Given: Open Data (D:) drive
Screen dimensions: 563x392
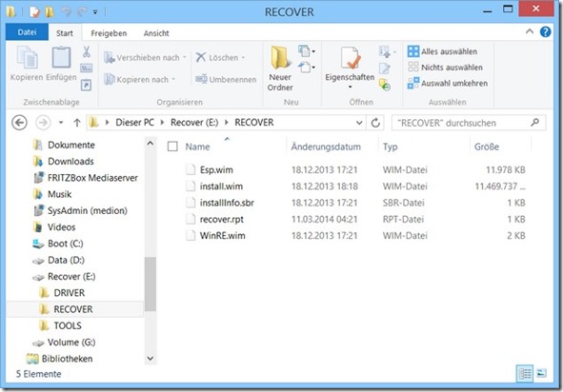Looking at the screenshot, I should click(66, 260).
